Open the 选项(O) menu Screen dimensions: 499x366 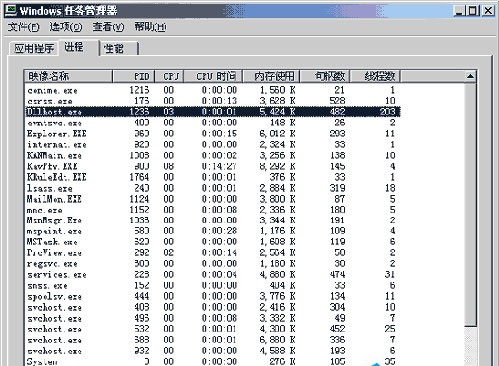[x=66, y=27]
